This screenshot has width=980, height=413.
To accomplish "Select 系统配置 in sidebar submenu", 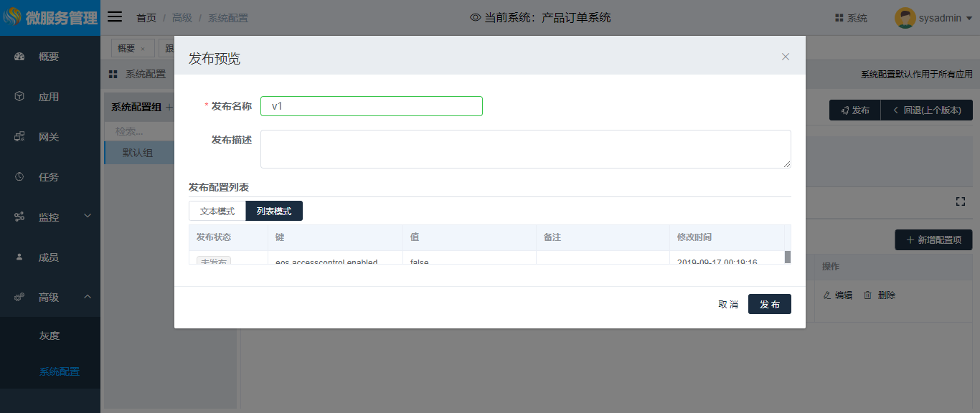I will pos(60,371).
